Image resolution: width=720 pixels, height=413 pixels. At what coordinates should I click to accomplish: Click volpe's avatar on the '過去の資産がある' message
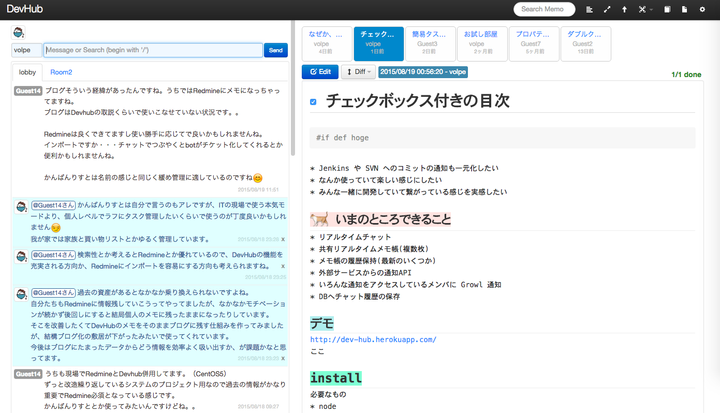click(21, 294)
